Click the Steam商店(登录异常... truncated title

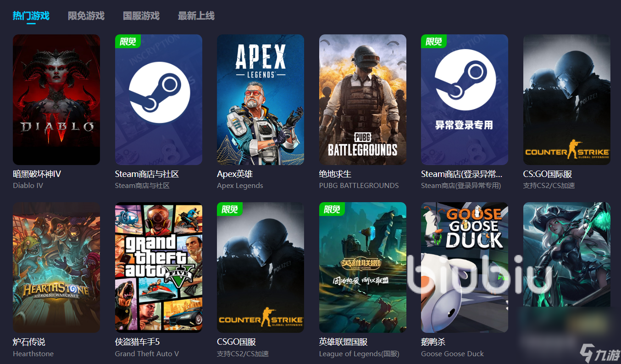(x=462, y=174)
